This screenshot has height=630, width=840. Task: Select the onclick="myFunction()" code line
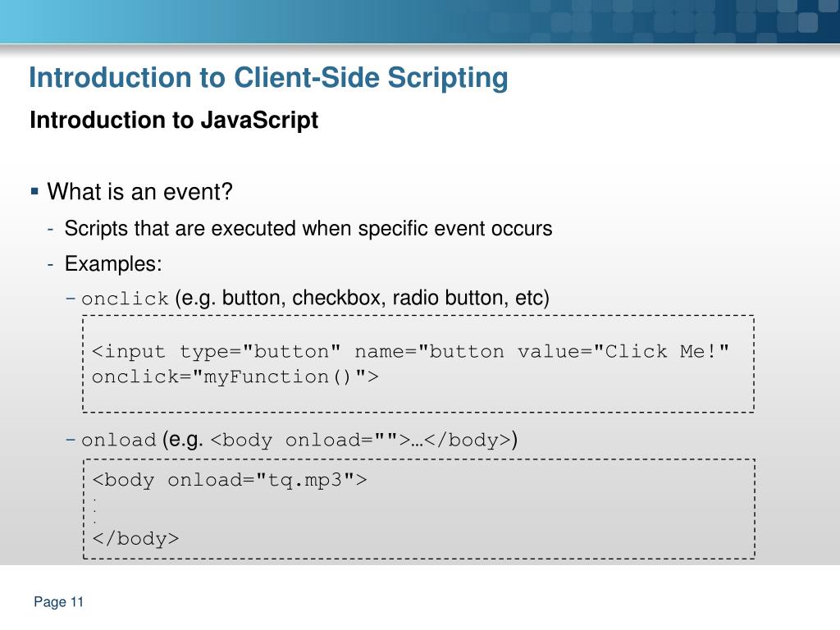pyautogui.click(x=235, y=377)
